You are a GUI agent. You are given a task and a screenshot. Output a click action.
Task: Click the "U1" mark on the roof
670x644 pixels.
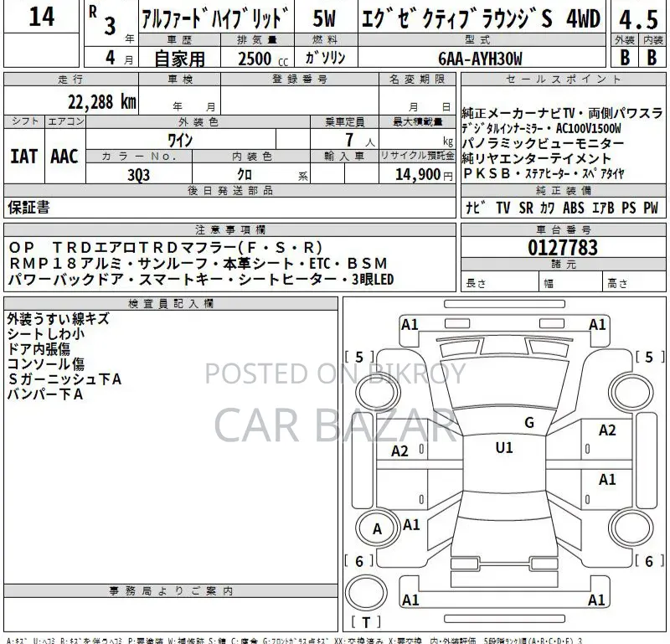[x=504, y=447]
